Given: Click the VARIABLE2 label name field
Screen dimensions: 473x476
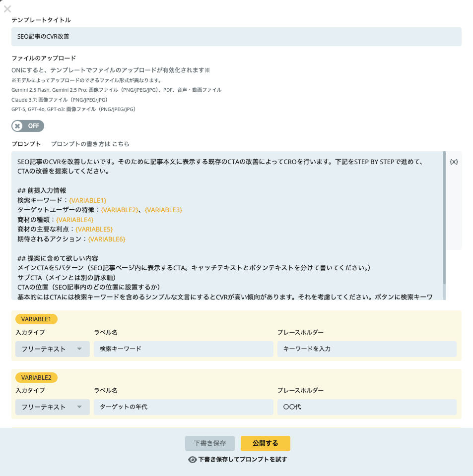Looking at the screenshot, I should click(x=183, y=407).
